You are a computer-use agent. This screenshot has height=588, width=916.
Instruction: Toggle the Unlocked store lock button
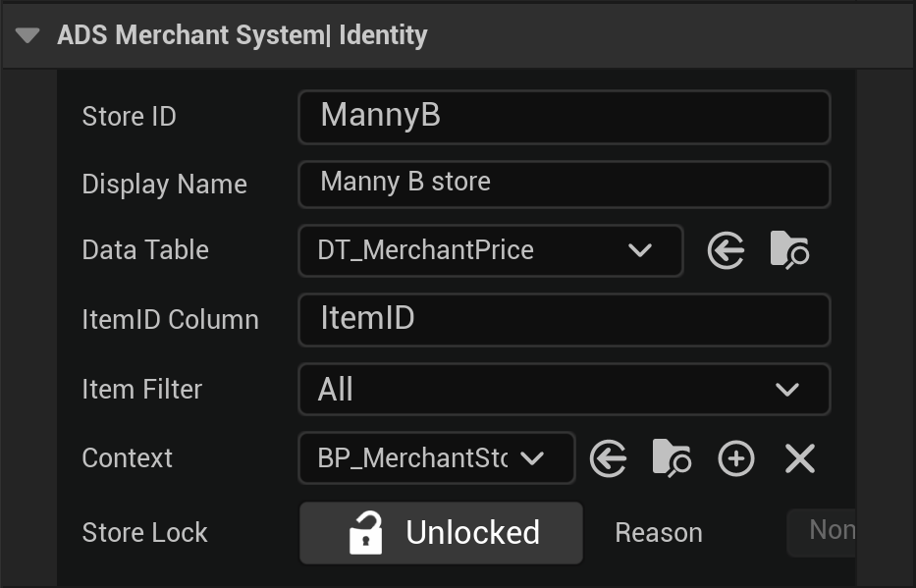coord(441,533)
